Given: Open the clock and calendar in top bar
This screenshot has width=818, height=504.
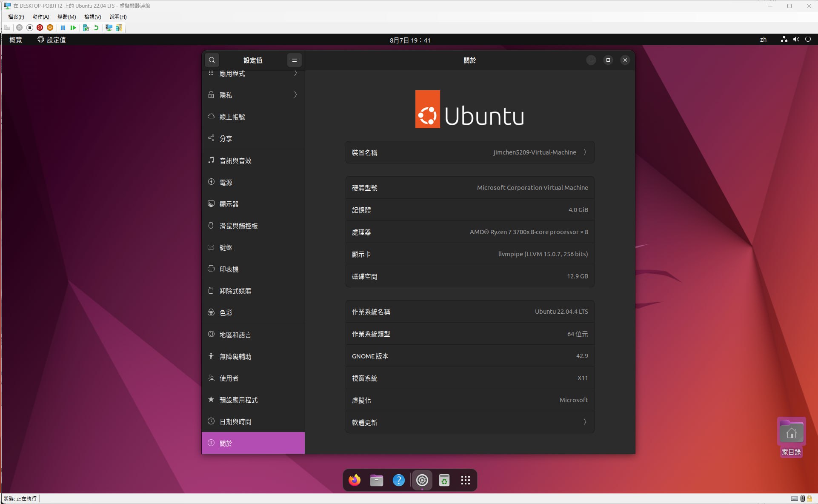Looking at the screenshot, I should click(410, 40).
